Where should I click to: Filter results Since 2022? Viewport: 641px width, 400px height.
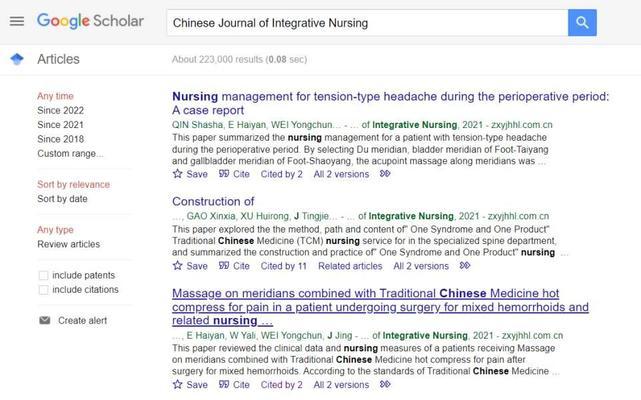click(61, 110)
